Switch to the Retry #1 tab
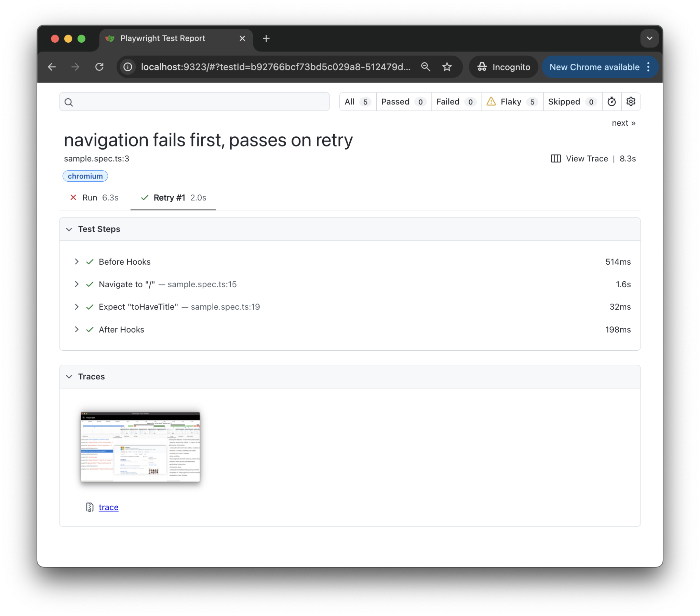 coord(173,197)
